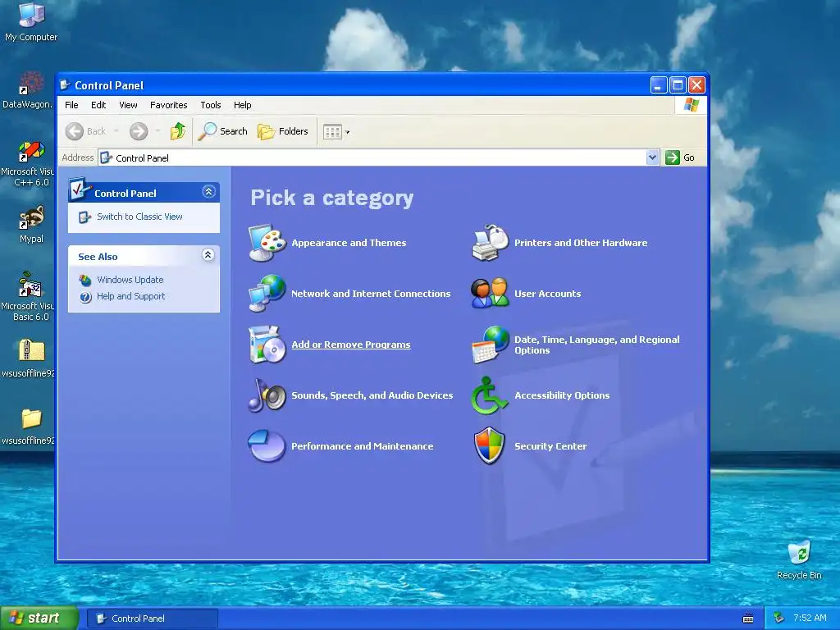Click the network tray icon near clock
Image resolution: width=840 pixels, height=630 pixels.
click(x=779, y=619)
